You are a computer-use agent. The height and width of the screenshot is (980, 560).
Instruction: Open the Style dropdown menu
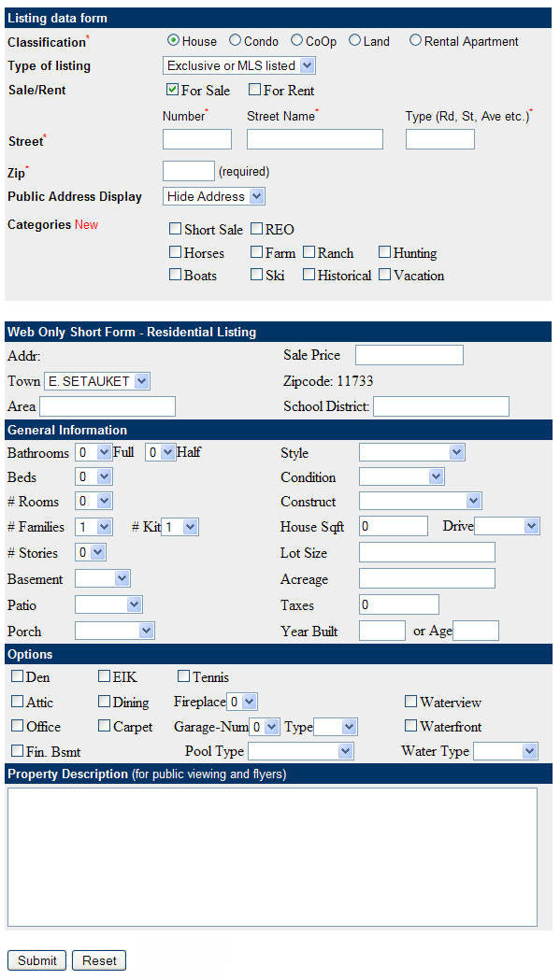411,451
